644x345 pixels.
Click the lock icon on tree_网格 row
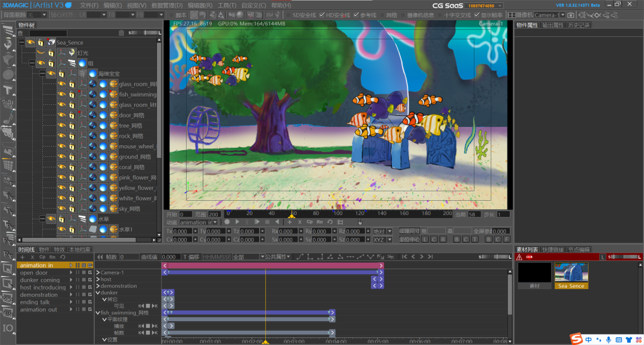tap(72, 126)
